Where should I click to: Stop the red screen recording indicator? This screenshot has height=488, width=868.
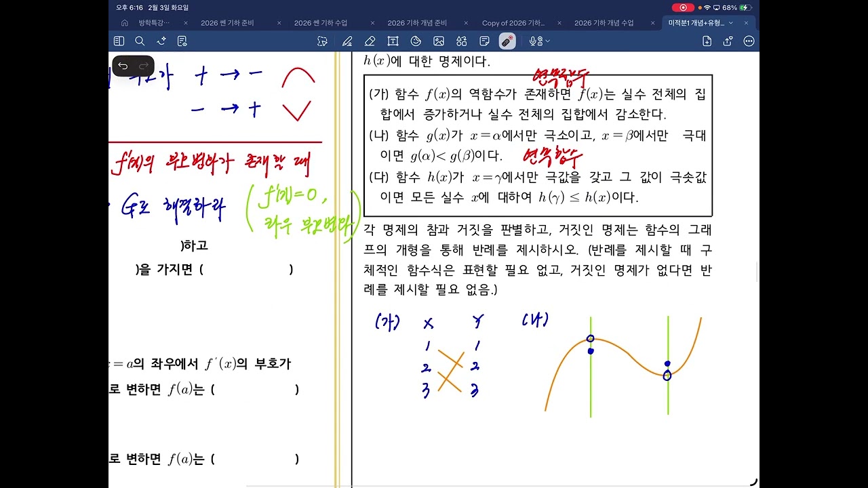pyautogui.click(x=683, y=7)
